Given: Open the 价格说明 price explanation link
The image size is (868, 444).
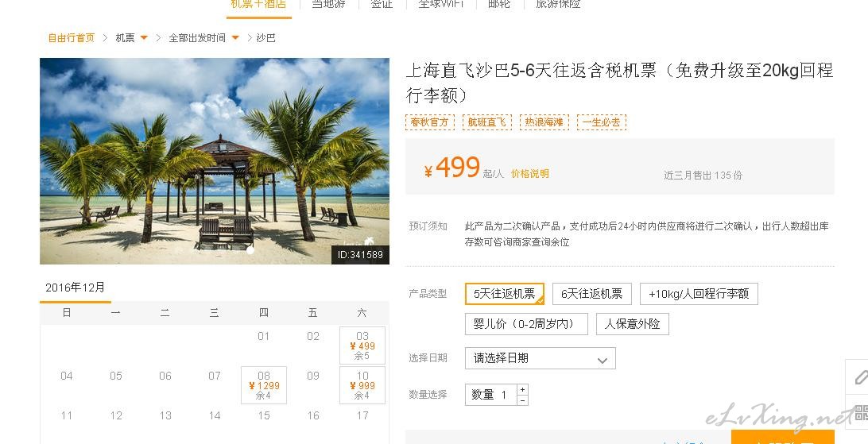Looking at the screenshot, I should (x=529, y=174).
